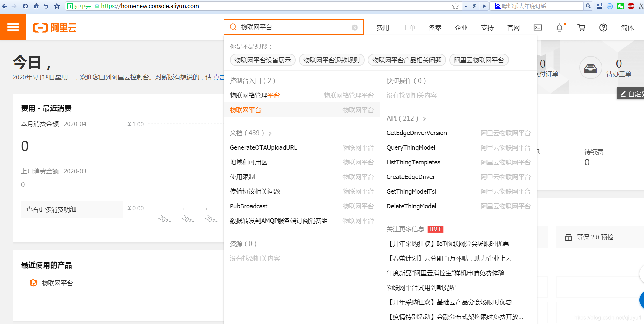Open 基础云产品分会场限时优惠 promotion
This screenshot has width=644, height=324.
click(x=449, y=302)
